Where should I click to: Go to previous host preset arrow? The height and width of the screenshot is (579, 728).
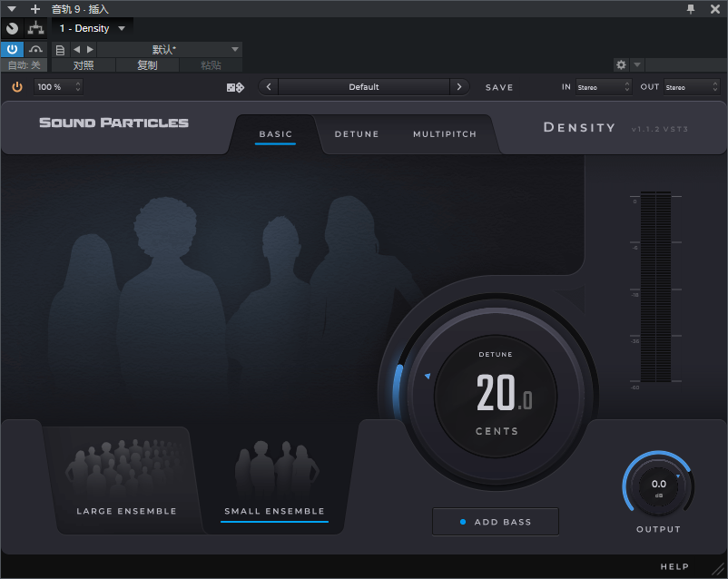click(x=77, y=49)
